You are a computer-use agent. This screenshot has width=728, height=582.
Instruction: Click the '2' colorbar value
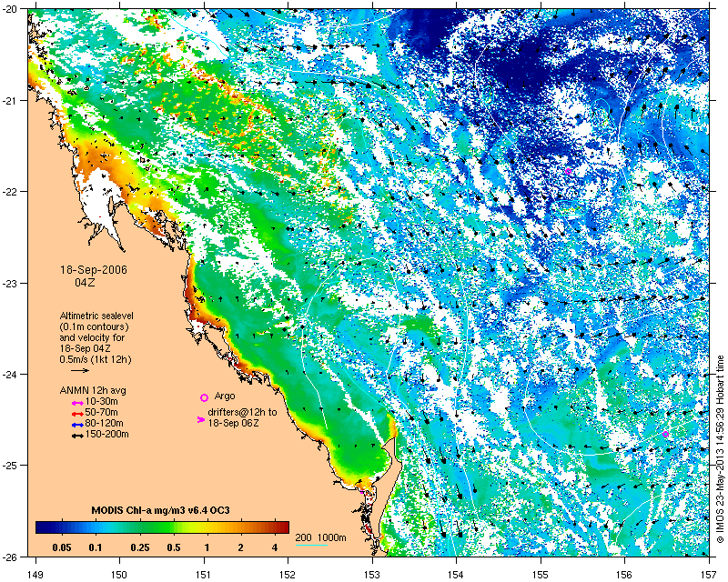tap(240, 547)
